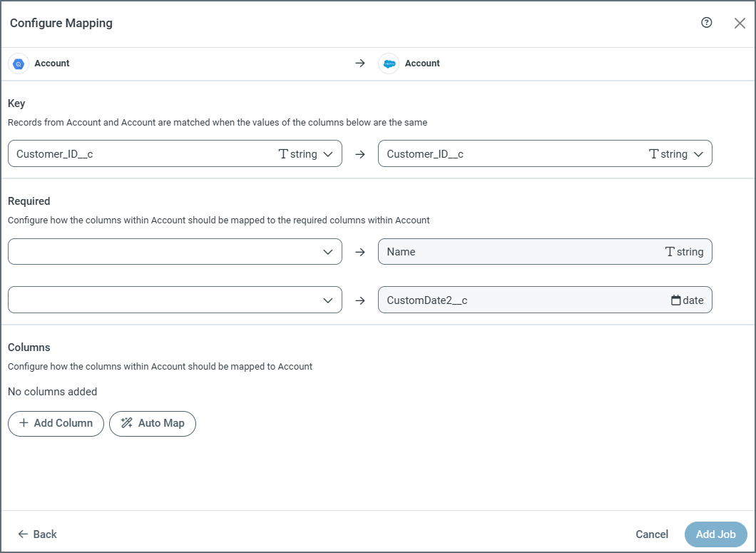Click the Salesforce target connector icon

(389, 63)
